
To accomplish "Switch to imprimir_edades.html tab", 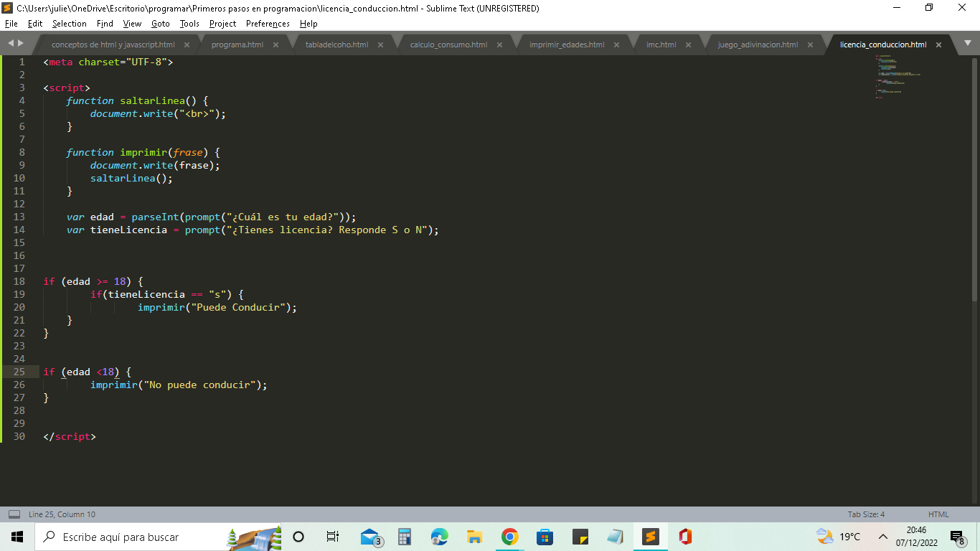I will click(x=567, y=44).
